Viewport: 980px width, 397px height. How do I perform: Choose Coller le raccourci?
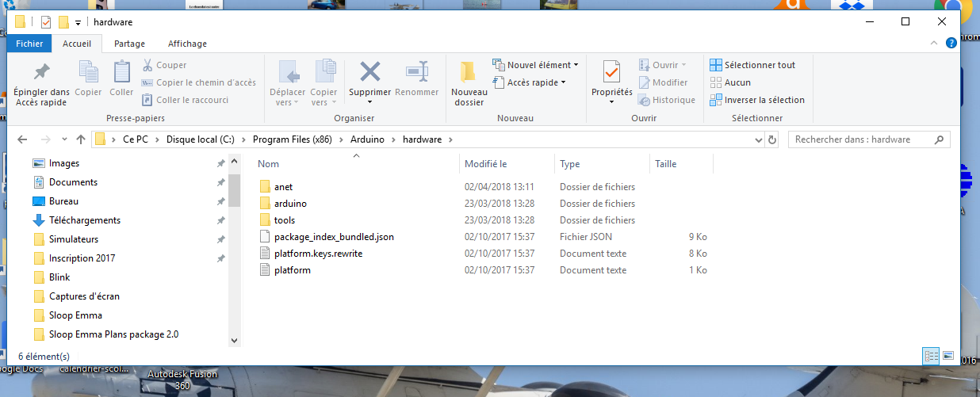click(x=186, y=100)
